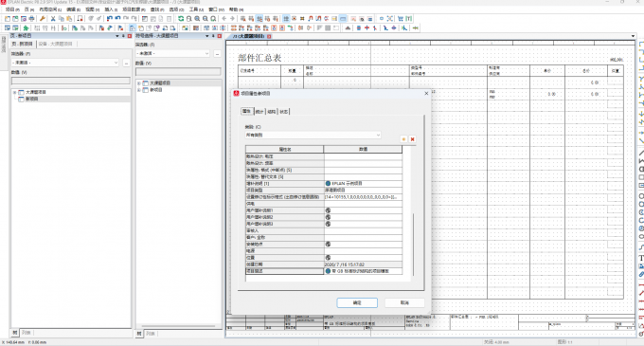Image resolution: width=644 pixels, height=346 pixels.
Task: Select 新项目 in the page navigator tree
Action: pos(32,99)
